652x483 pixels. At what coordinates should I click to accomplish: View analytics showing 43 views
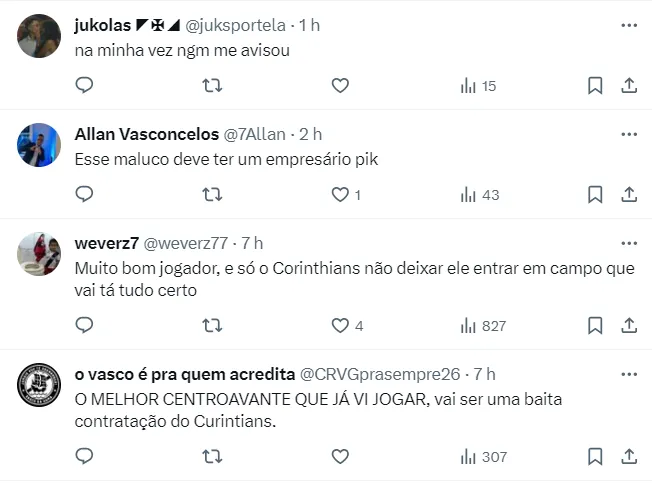coord(479,195)
